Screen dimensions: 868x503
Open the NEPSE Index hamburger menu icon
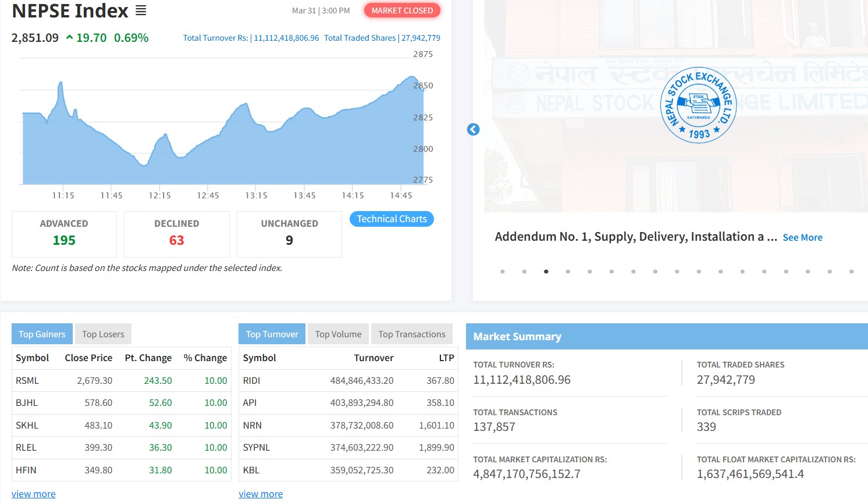pyautogui.click(x=141, y=11)
